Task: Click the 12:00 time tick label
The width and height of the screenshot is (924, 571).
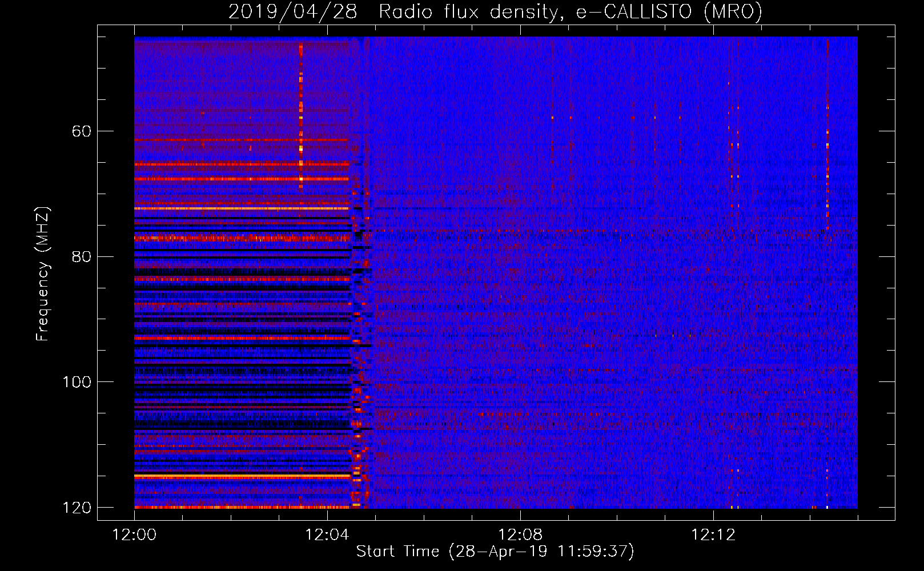Action: [134, 535]
